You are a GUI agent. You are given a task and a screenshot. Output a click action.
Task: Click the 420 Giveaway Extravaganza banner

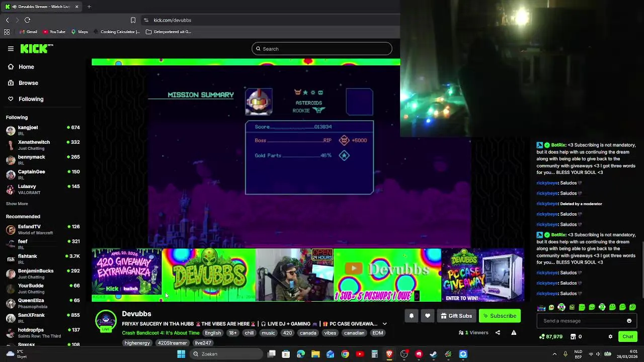point(127,273)
